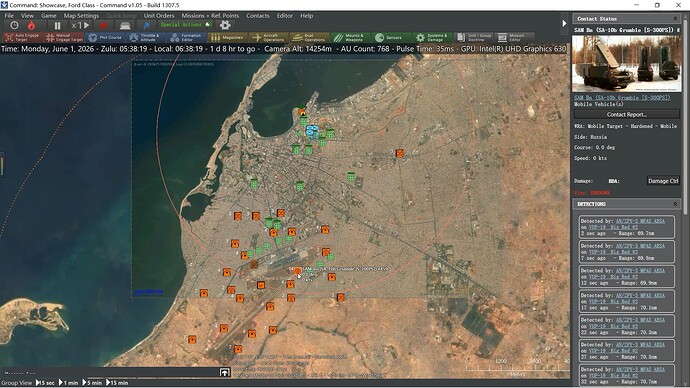Open the Unit Orders menu
The width and height of the screenshot is (690, 388).
click(x=159, y=15)
